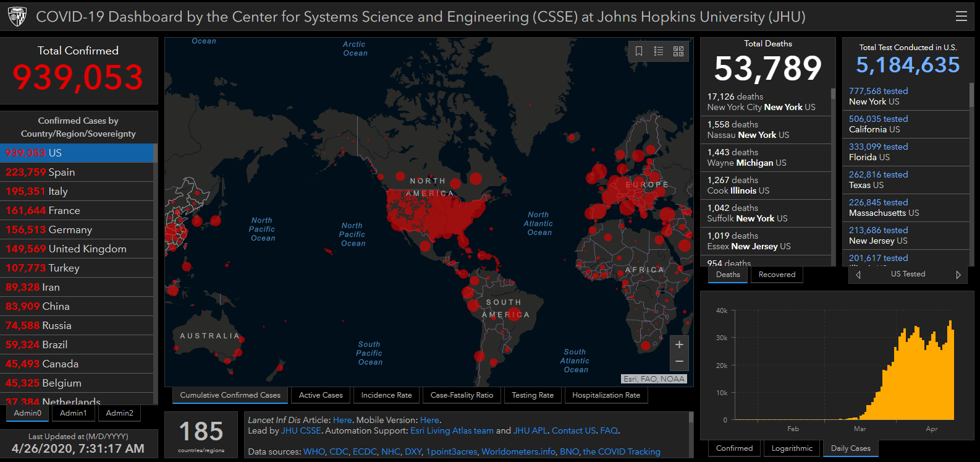
Task: Open the JHU CSSE link
Action: [x=301, y=430]
